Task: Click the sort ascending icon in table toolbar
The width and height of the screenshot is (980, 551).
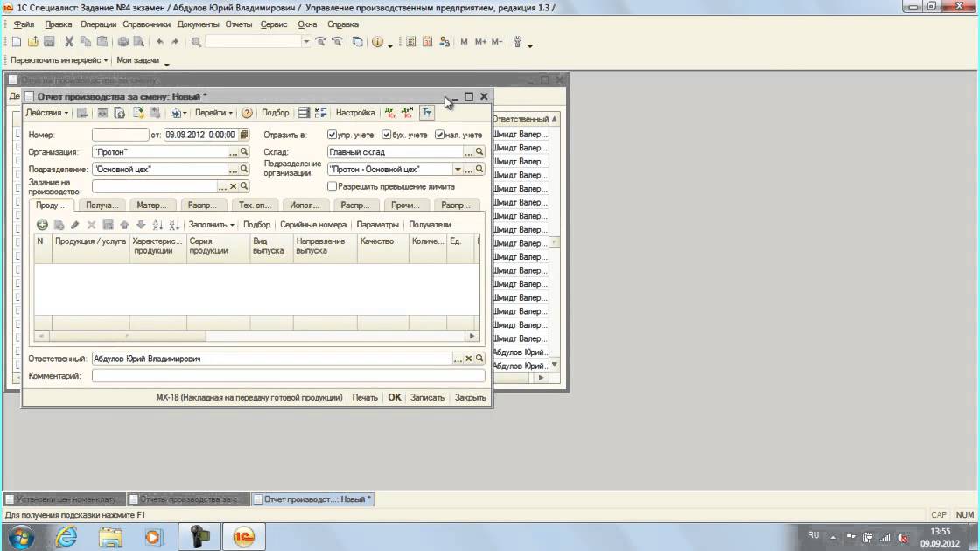Action: pyautogui.click(x=157, y=225)
